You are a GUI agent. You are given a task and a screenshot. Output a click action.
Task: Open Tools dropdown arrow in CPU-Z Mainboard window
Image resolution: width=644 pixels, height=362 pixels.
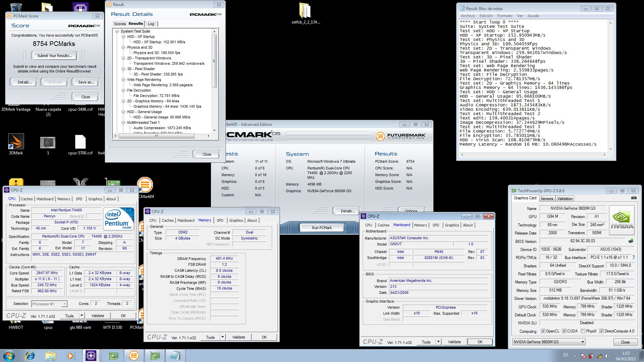[438, 342]
